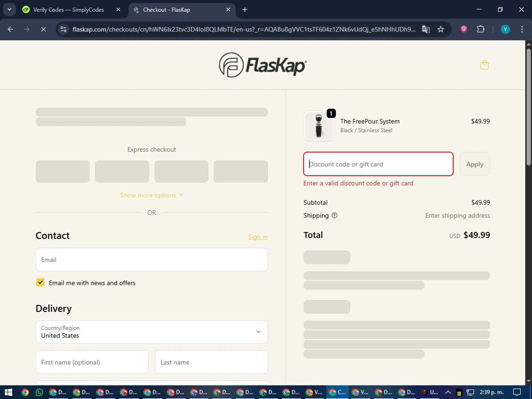
Task: Click the Delivery heading
Action: coord(54,309)
